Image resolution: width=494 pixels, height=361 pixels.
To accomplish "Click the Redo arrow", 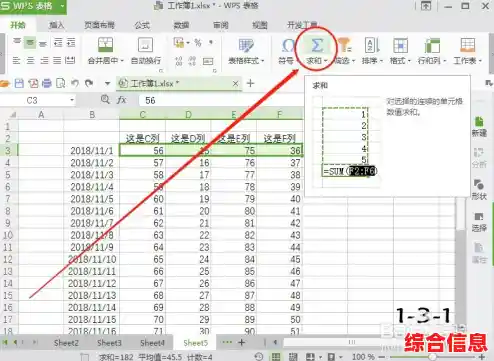I will tap(89, 83).
